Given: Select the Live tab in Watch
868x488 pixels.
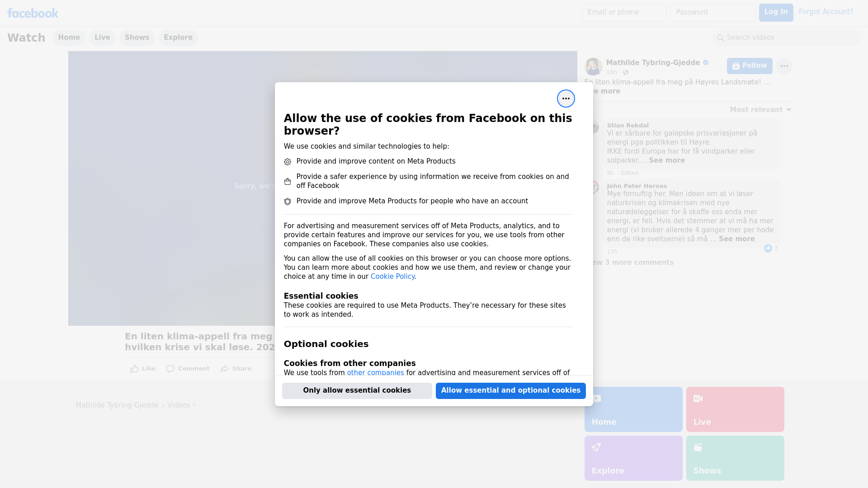Looking at the screenshot, I should click(x=102, y=38).
